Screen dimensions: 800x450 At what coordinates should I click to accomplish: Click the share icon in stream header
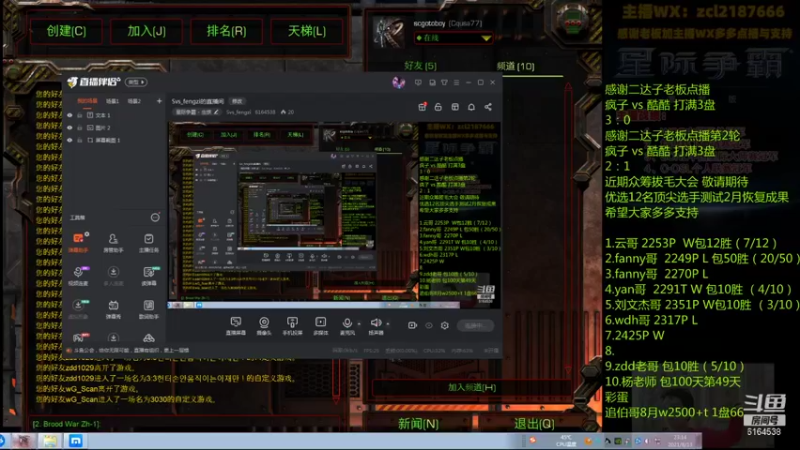tap(488, 107)
